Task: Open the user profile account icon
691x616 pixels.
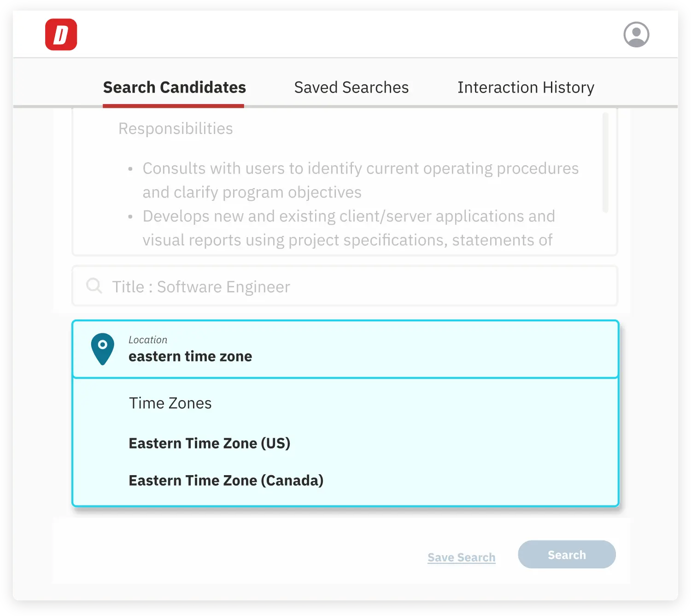Action: [636, 35]
